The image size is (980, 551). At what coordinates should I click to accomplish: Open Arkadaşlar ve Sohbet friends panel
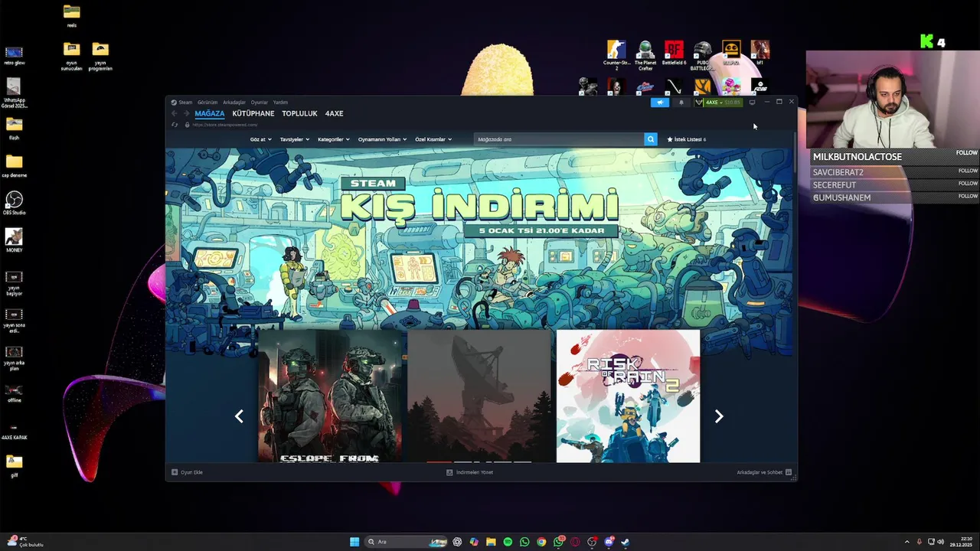[x=764, y=472]
